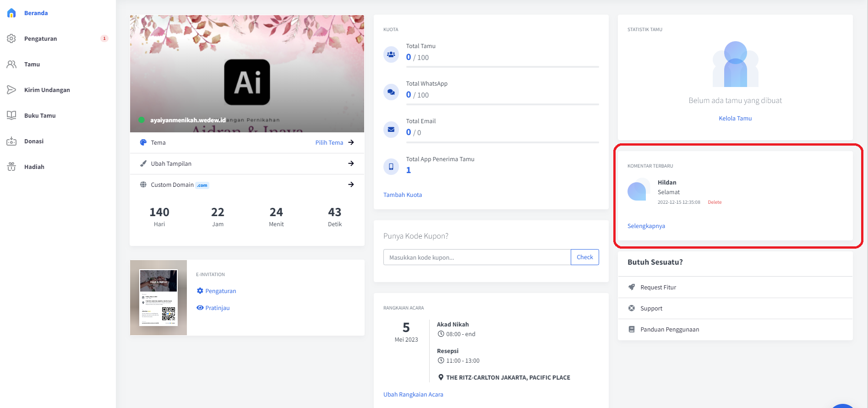Click the Hadiah gift icon in sidebar

(x=11, y=167)
